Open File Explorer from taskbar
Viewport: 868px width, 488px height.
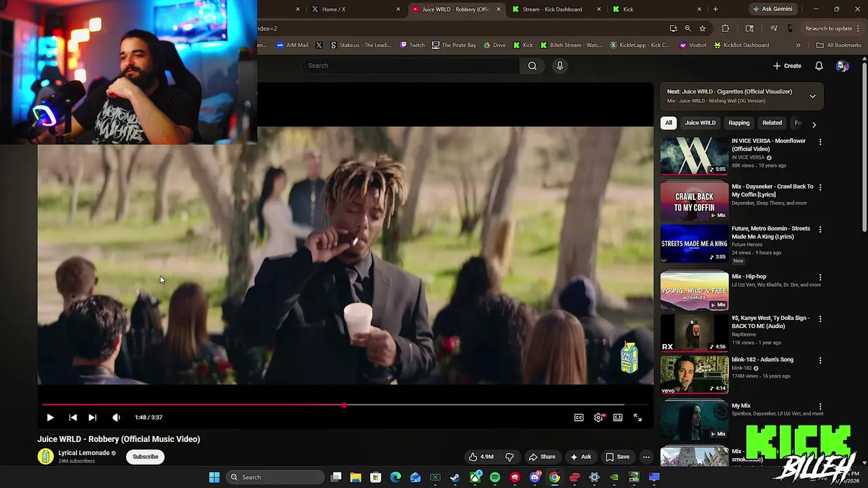point(355,477)
